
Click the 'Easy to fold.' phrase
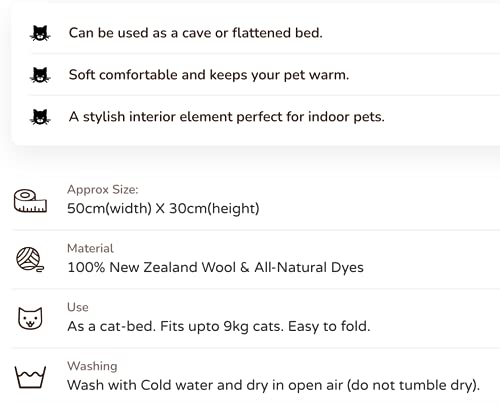[329, 326]
